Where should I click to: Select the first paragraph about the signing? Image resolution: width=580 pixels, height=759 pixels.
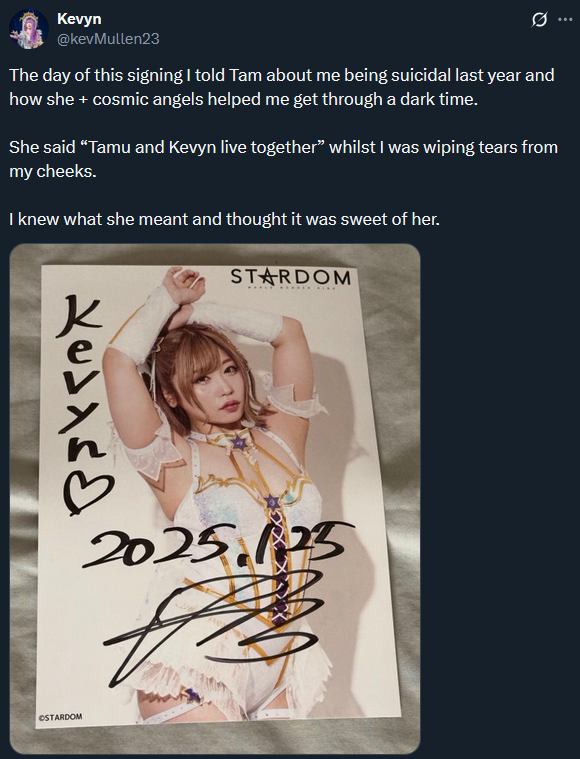(x=282, y=87)
